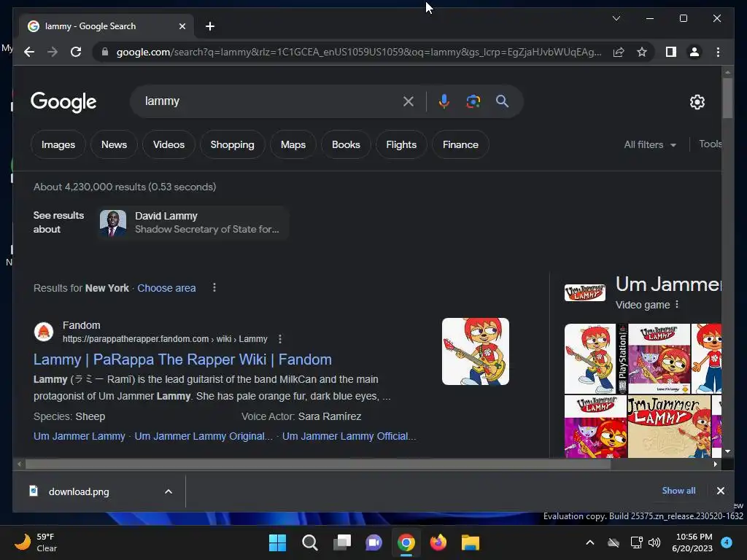Click the scroll right arrow of horizontal scrollbar
The image size is (747, 560).
(x=715, y=464)
